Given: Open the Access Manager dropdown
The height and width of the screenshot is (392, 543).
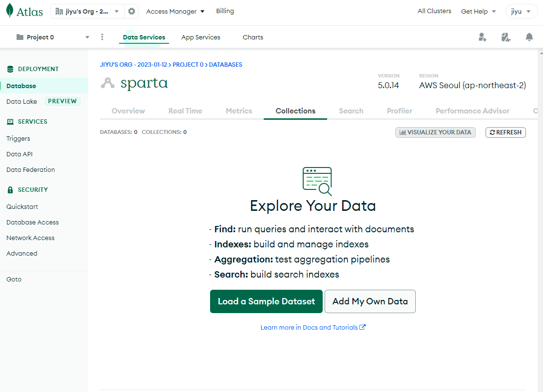Looking at the screenshot, I should pyautogui.click(x=175, y=11).
